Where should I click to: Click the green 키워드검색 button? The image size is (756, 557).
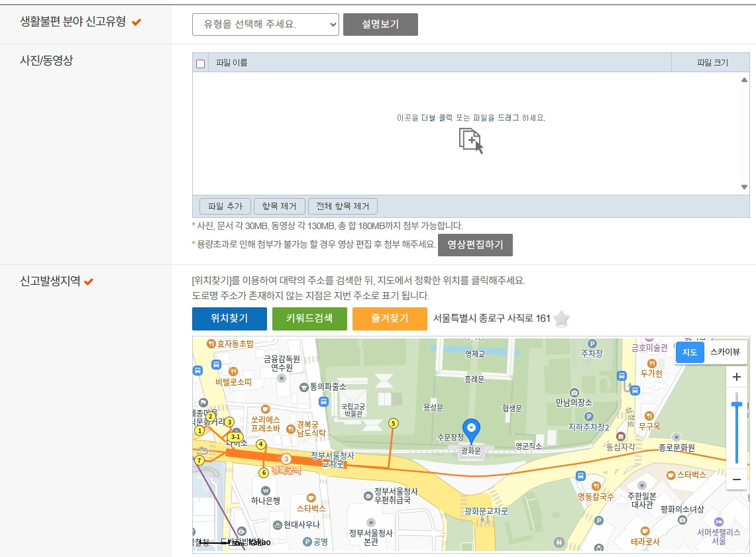pos(309,319)
